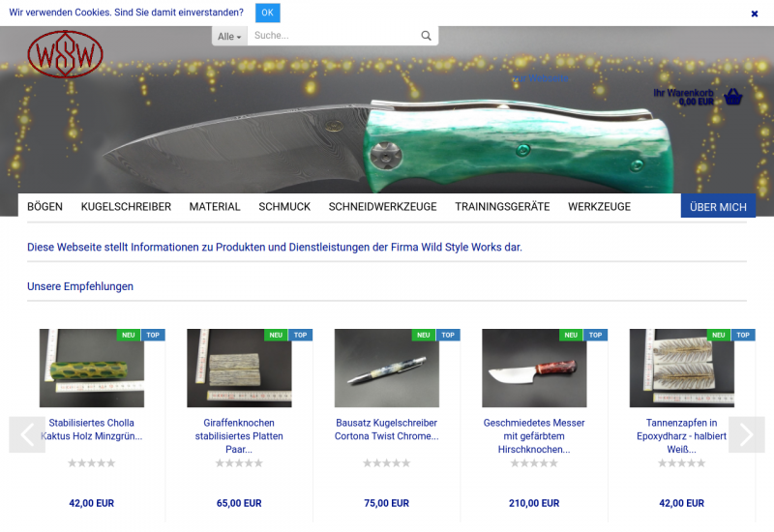Viewport: 774px width, 532px height.
Task: Click the WSW logo in the header
Action: pos(65,54)
